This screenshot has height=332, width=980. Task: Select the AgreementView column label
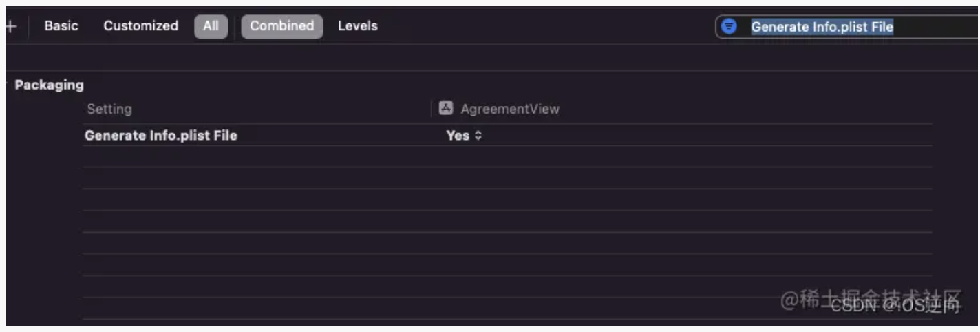(509, 109)
